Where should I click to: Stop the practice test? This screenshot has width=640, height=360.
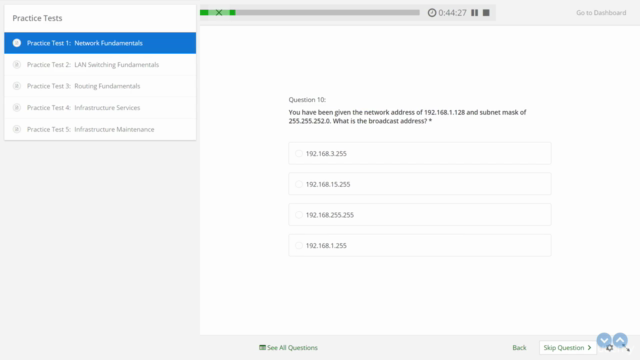tap(486, 13)
